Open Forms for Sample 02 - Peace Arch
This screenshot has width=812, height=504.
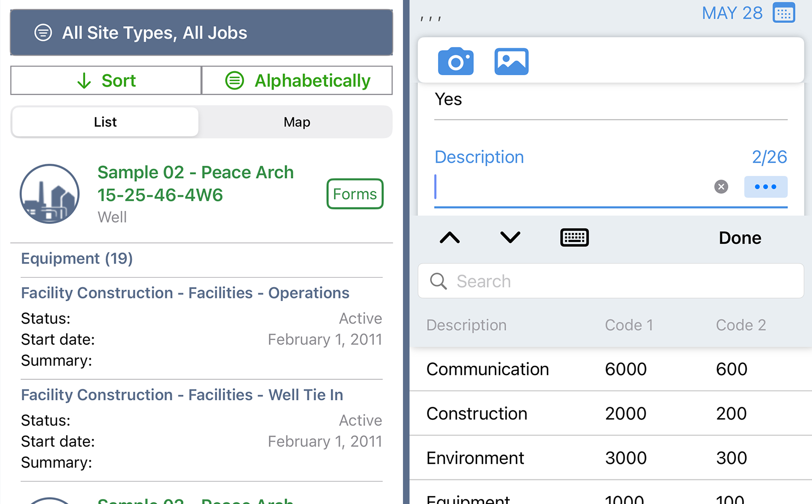pyautogui.click(x=354, y=194)
